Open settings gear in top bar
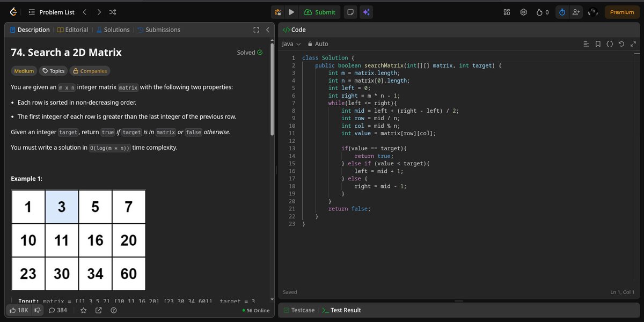The height and width of the screenshot is (322, 644). point(524,12)
